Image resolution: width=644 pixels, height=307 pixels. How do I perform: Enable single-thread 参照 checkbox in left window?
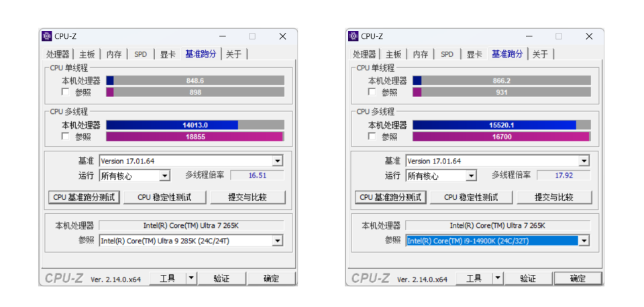(x=65, y=92)
